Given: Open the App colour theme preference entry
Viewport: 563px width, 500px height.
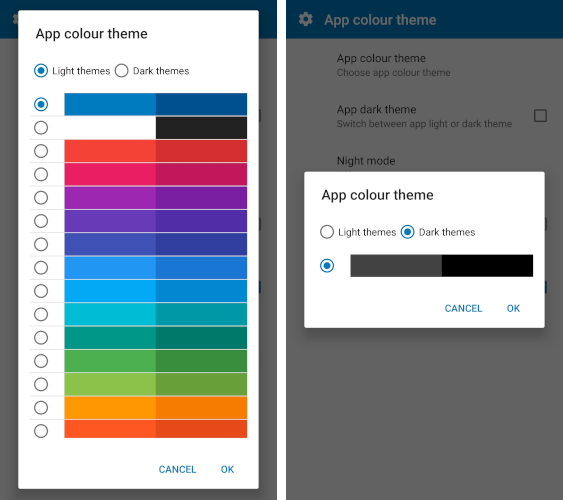Looking at the screenshot, I should tap(394, 65).
